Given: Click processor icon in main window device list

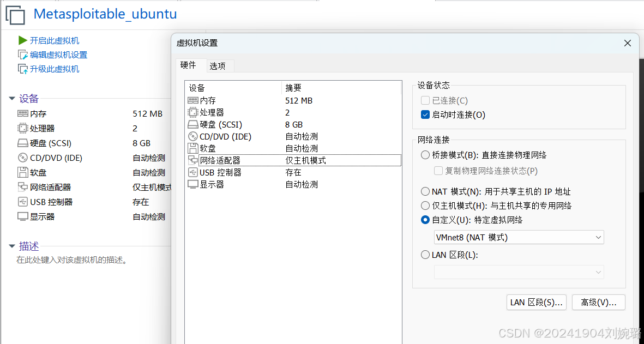Looking at the screenshot, I should pos(22,129).
